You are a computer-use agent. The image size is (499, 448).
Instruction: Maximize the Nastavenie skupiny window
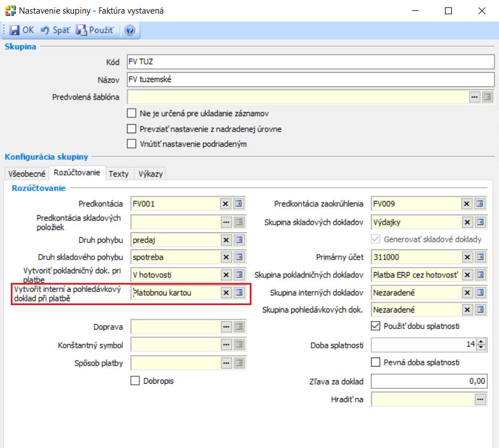click(x=448, y=11)
